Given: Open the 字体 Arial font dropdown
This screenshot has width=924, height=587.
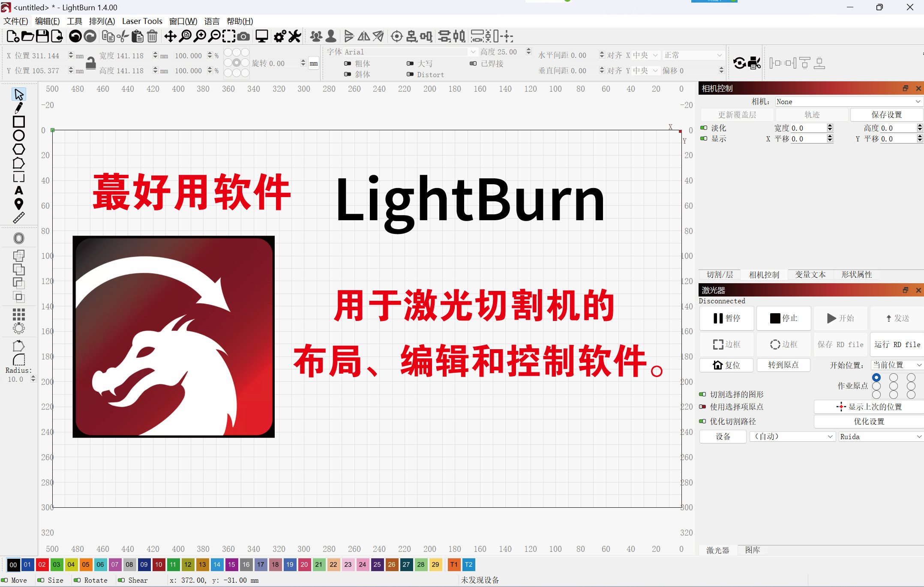Looking at the screenshot, I should click(410, 52).
